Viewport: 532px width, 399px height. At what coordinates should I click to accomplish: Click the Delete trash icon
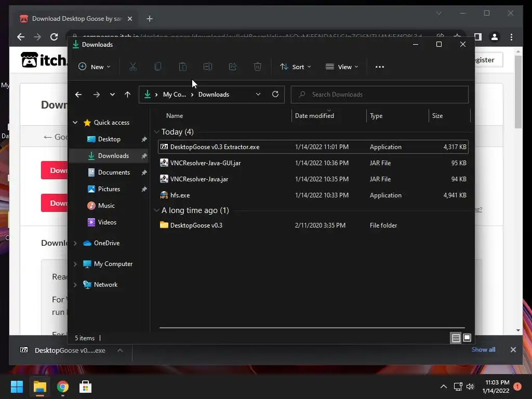coord(258,67)
